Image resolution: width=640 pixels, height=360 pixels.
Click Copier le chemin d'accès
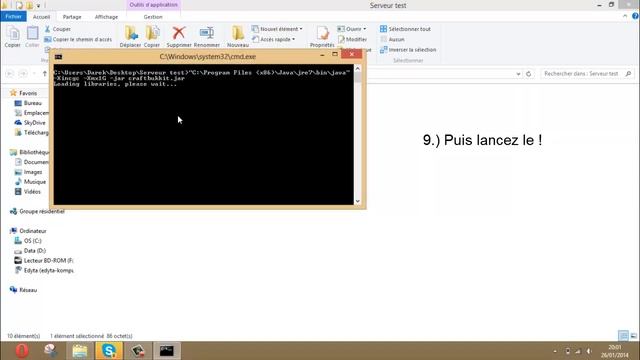(78, 40)
